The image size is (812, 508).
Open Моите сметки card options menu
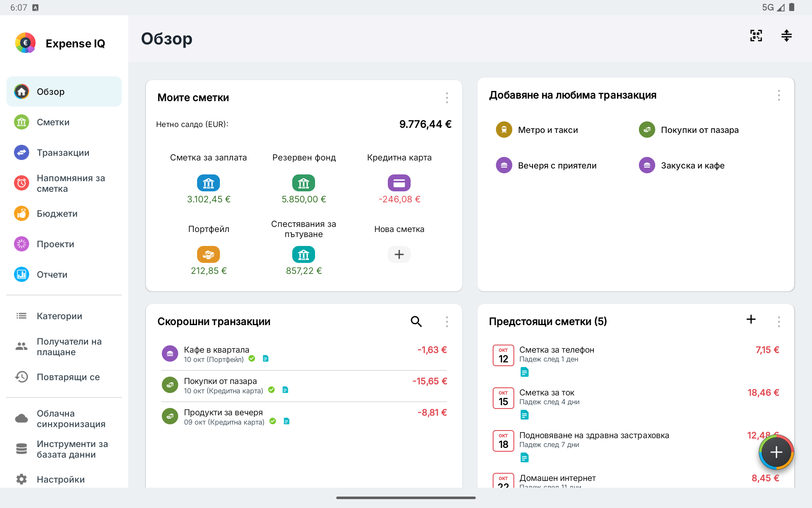click(x=447, y=98)
